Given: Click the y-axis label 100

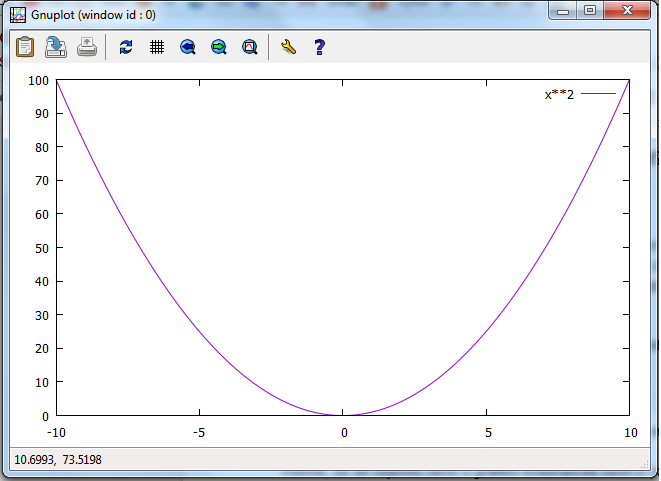Looking at the screenshot, I should coord(38,81).
